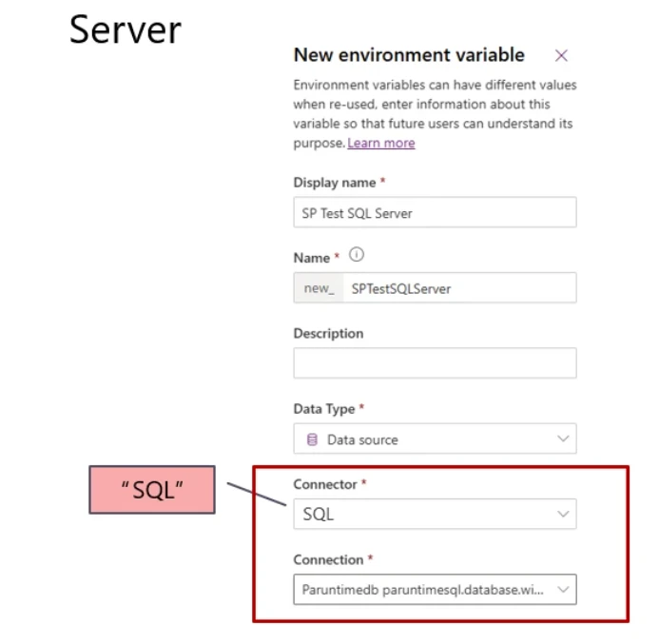Click the pink "SQL" callout box
659x644 pixels.
pos(152,490)
